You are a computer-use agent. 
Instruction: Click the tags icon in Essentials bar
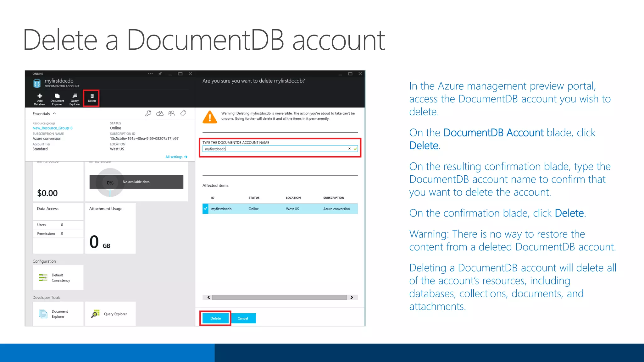pos(183,113)
